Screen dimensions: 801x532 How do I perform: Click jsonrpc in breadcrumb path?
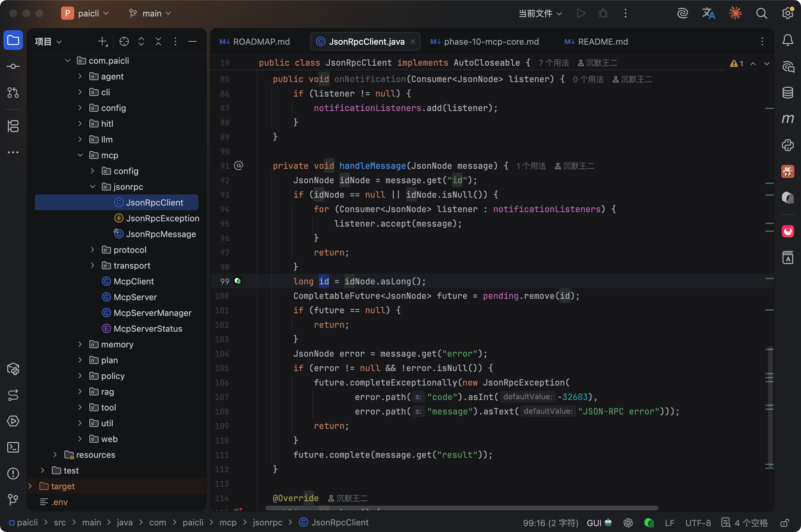[267, 522]
